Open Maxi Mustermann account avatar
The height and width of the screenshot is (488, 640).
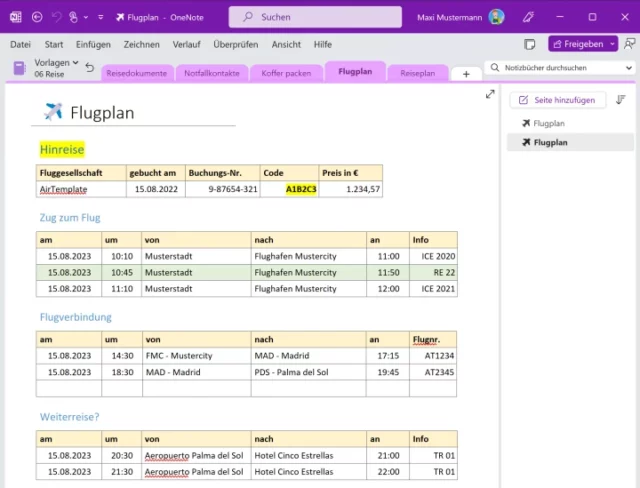(496, 17)
